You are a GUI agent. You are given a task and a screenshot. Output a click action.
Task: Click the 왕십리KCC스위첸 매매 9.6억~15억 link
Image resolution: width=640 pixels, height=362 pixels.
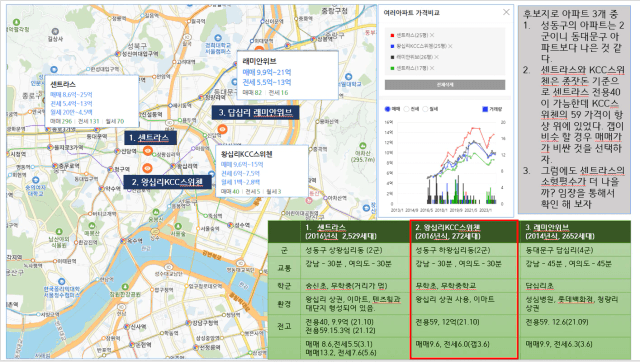point(242,164)
